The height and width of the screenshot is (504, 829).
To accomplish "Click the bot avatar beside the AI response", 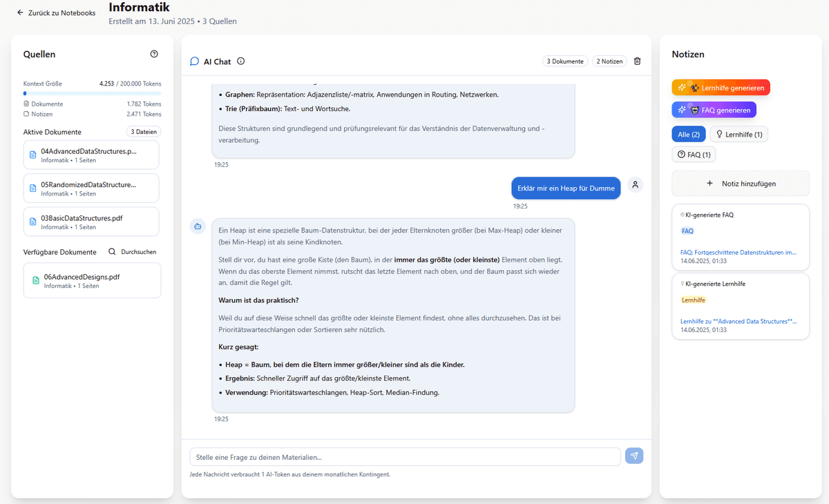I will 198,226.
